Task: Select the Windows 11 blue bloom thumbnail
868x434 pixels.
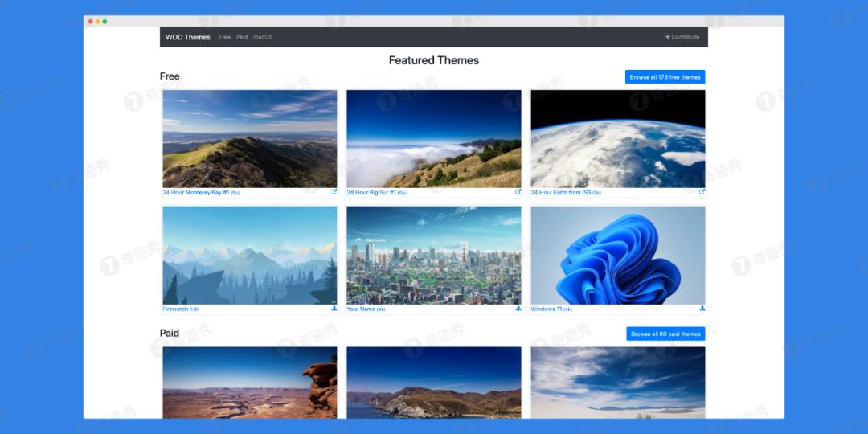Action: 618,256
